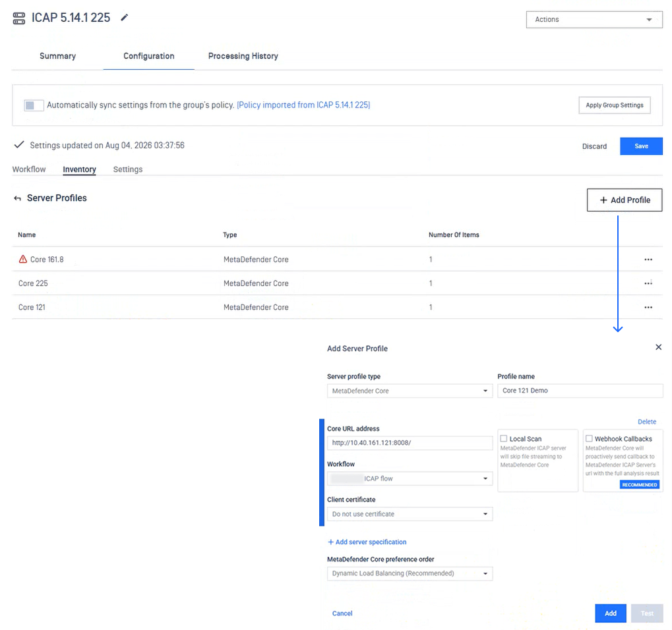Viewport: 672px width, 630px height.
Task: Click the Delete link in the dialog
Action: click(647, 422)
